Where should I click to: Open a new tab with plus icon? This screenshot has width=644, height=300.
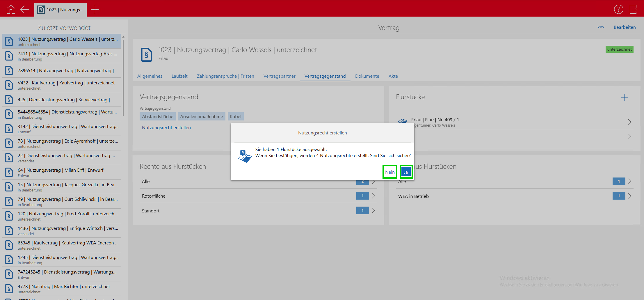pos(95,10)
